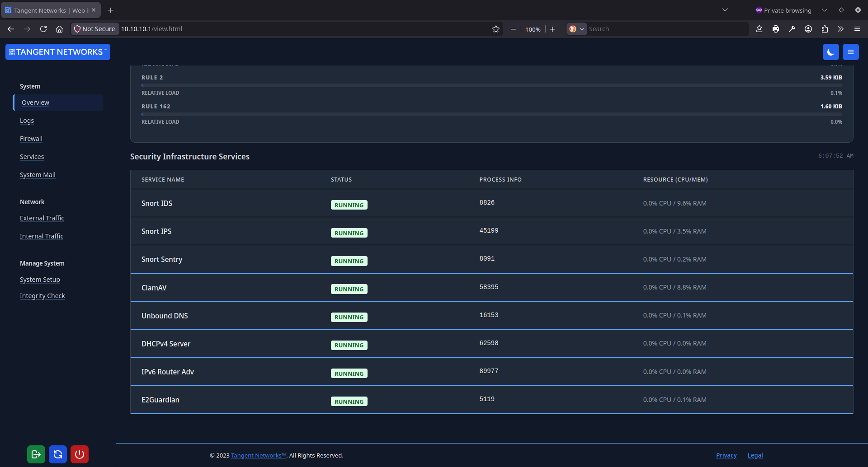The height and width of the screenshot is (467, 868).
Task: Open the extensions puzzle icon
Action: [x=825, y=29]
